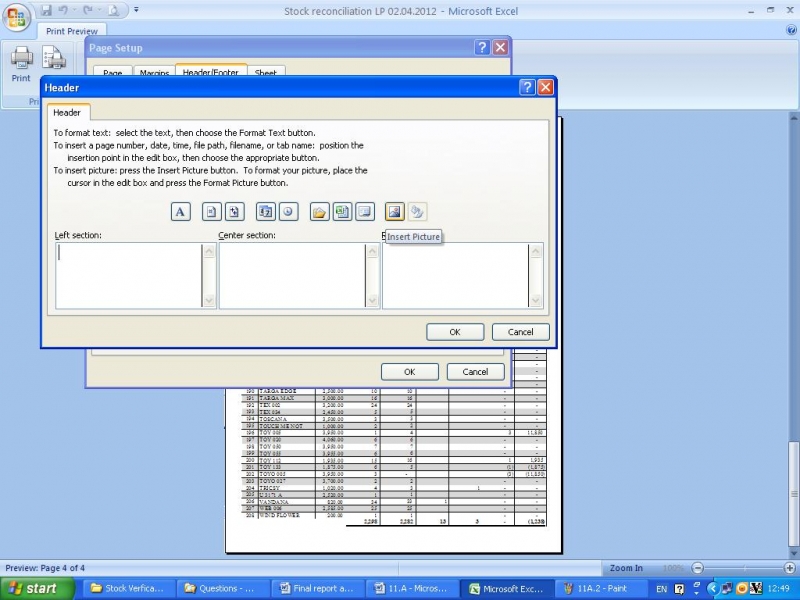Click zoom in plus on slider
800x600 pixels.
[789, 568]
